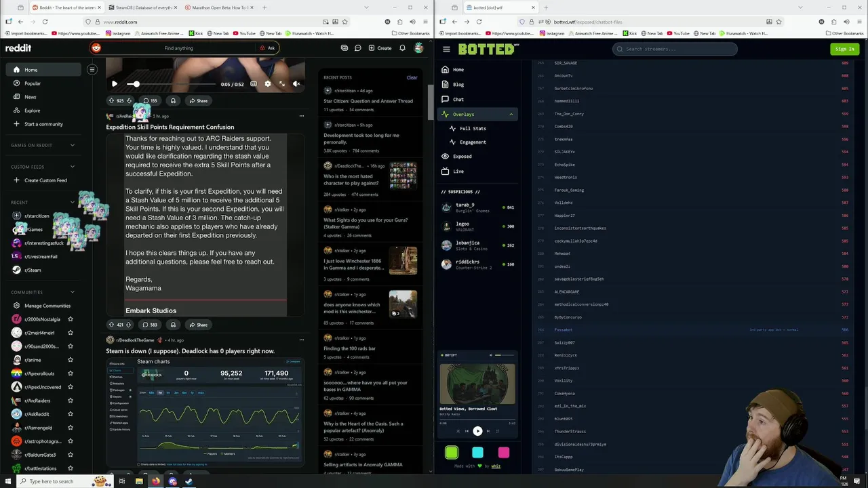Viewport: 868px width, 488px height.
Task: Clear the Reddit recent posts list
Action: (x=412, y=77)
